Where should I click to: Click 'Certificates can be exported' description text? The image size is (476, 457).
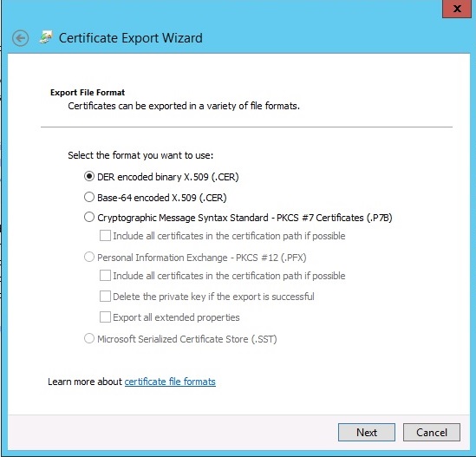point(184,106)
